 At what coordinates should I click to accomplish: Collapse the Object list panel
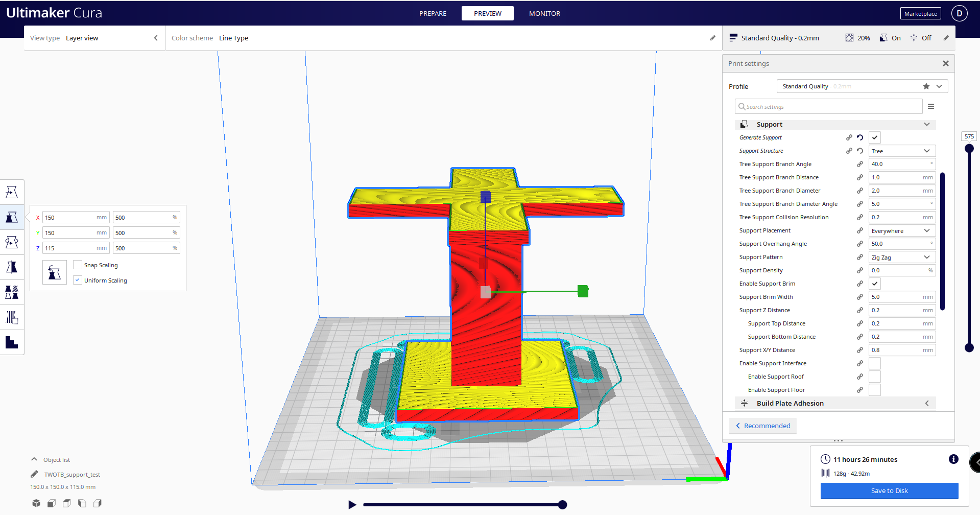[x=34, y=459]
